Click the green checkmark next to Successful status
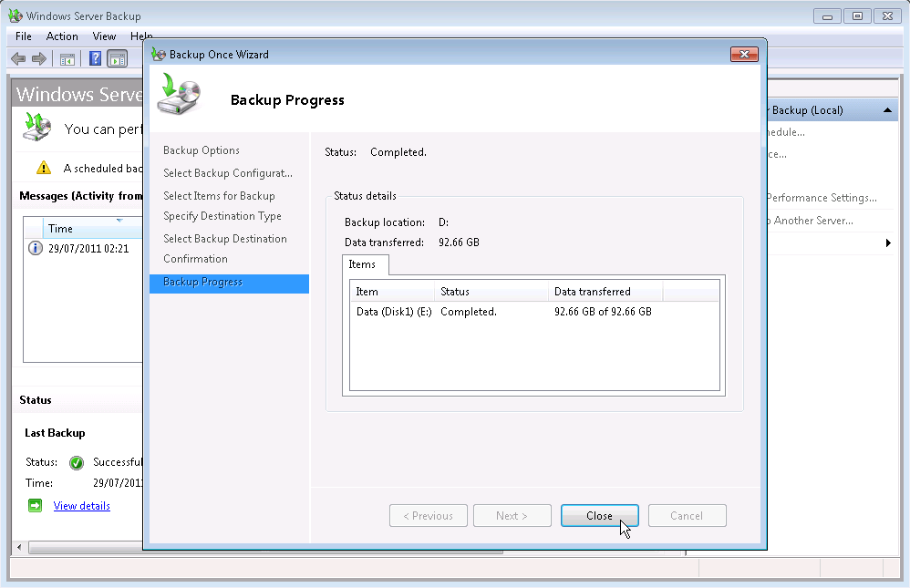This screenshot has width=910, height=588. (75, 462)
